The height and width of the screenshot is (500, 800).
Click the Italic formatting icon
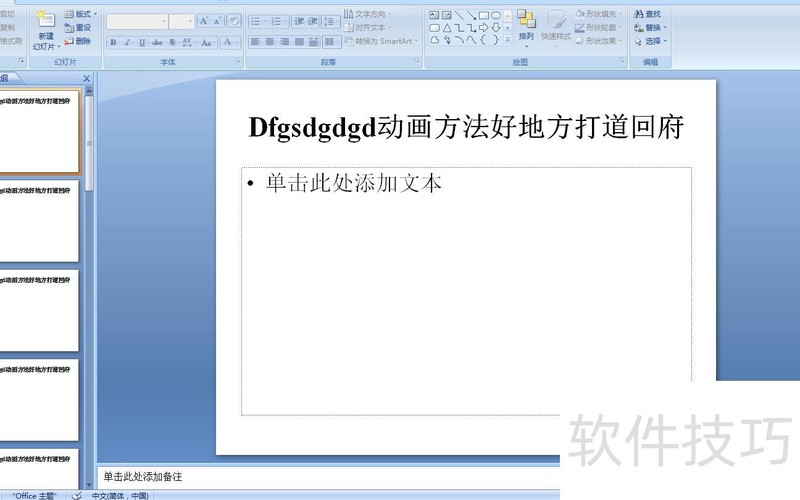[128, 43]
